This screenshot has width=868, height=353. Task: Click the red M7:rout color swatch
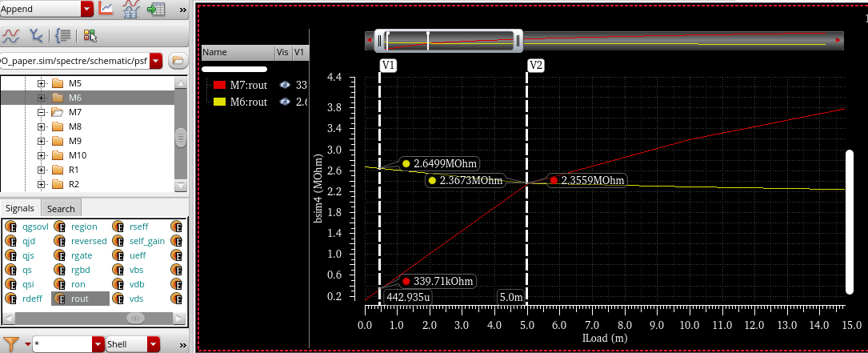point(220,85)
